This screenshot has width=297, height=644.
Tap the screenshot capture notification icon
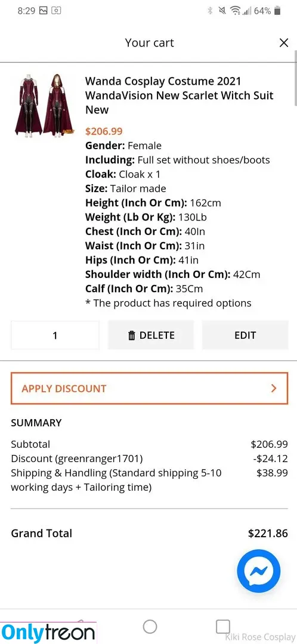56,11
